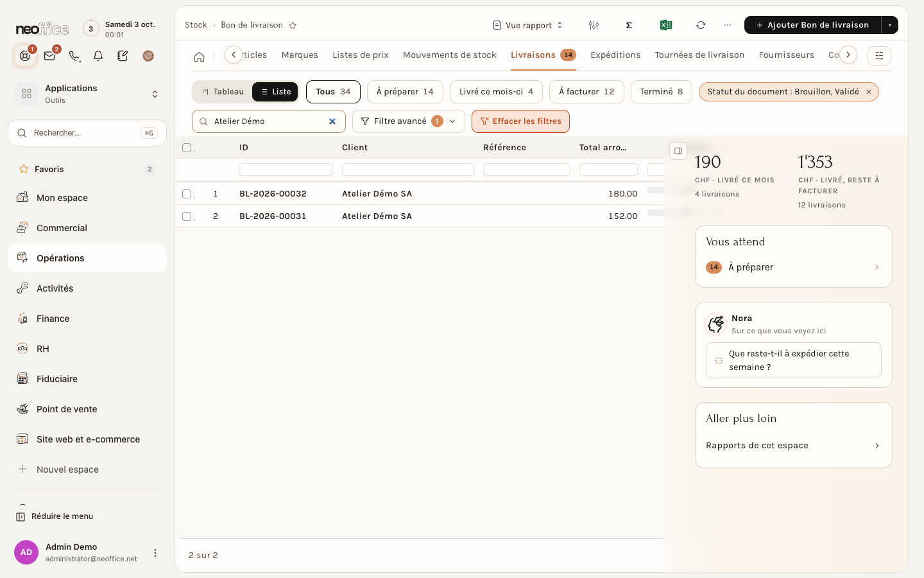924x578 pixels.
Task: Select the Terminé 8 filter
Action: pos(662,92)
